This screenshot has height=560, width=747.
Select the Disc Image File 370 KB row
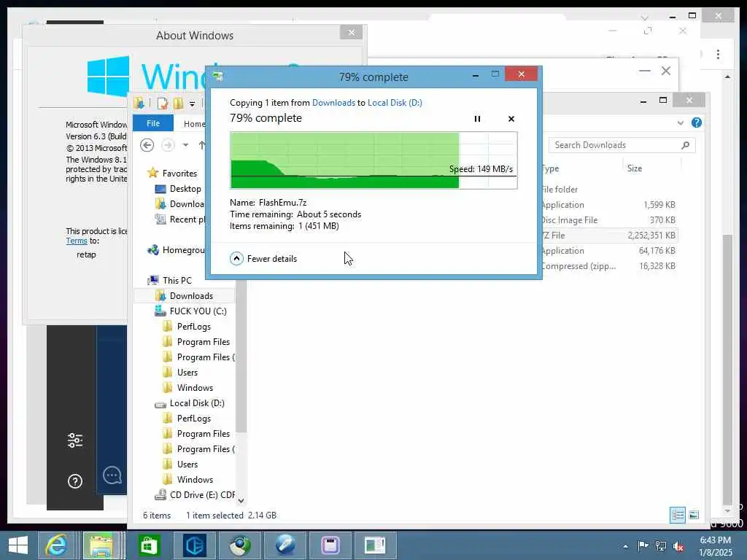pos(609,220)
